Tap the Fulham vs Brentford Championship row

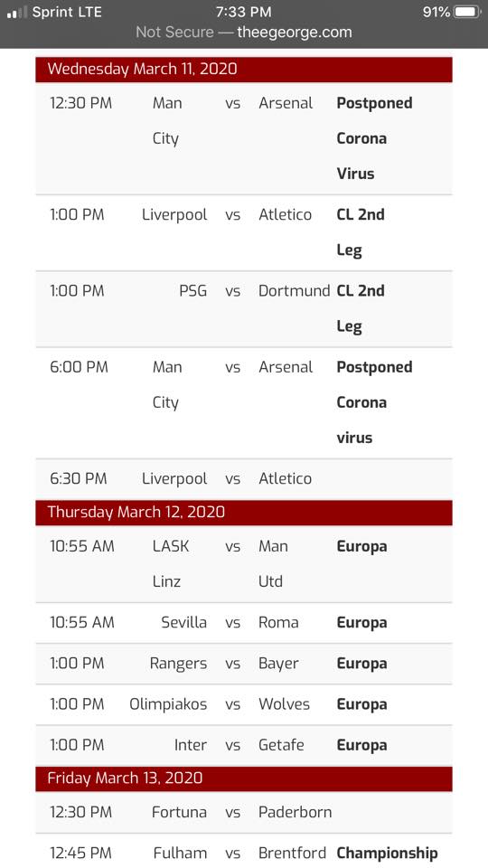coord(244,851)
